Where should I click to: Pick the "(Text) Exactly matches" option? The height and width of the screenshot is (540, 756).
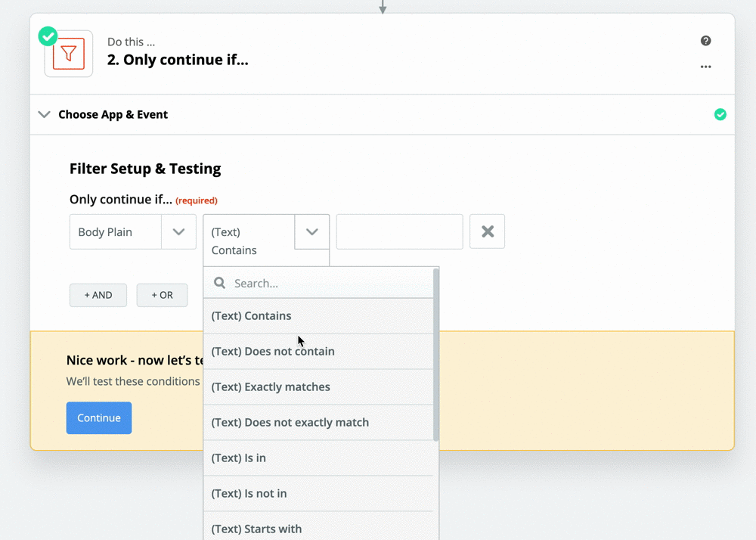[271, 386]
